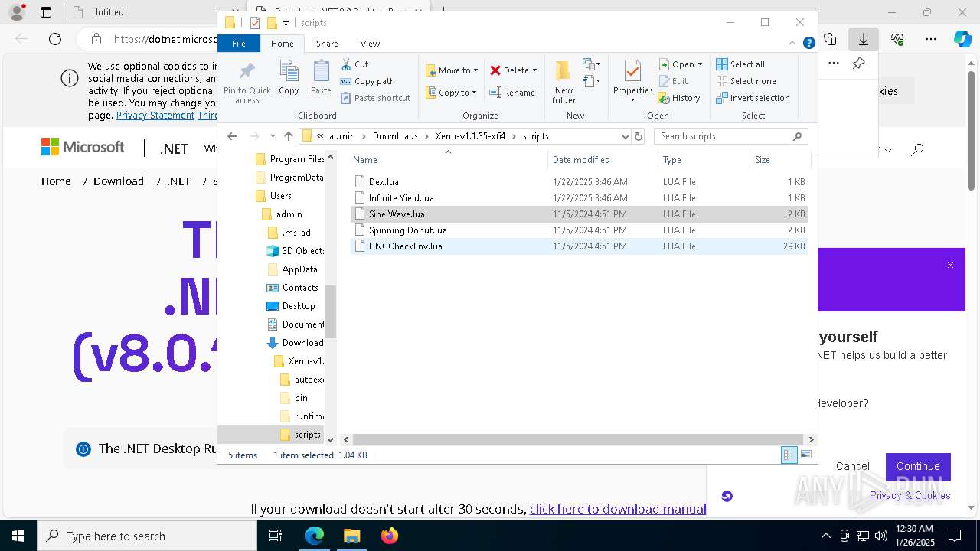The height and width of the screenshot is (551, 980).
Task: Go back in Explorer navigation
Action: [x=232, y=136]
